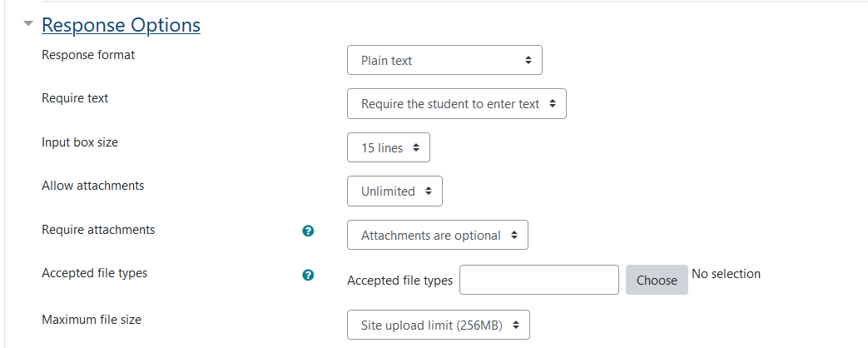Click the Require attachments field label
This screenshot has height=348, width=868.
click(x=98, y=230)
